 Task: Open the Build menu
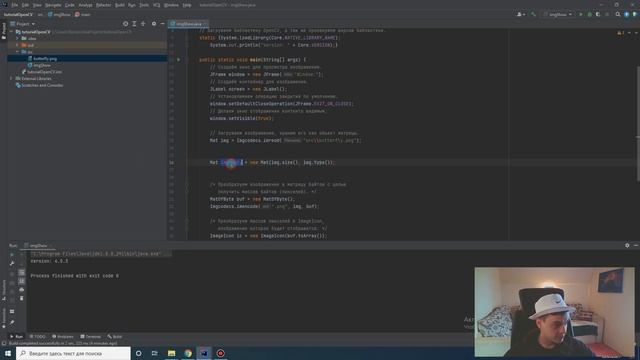(120, 5)
